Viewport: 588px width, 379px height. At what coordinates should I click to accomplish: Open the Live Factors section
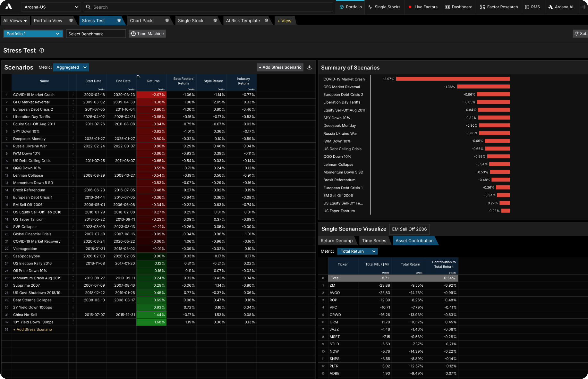(423, 7)
